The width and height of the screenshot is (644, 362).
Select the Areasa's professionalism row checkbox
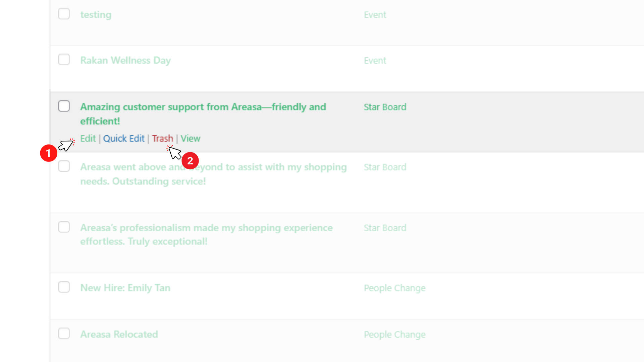coord(64,227)
